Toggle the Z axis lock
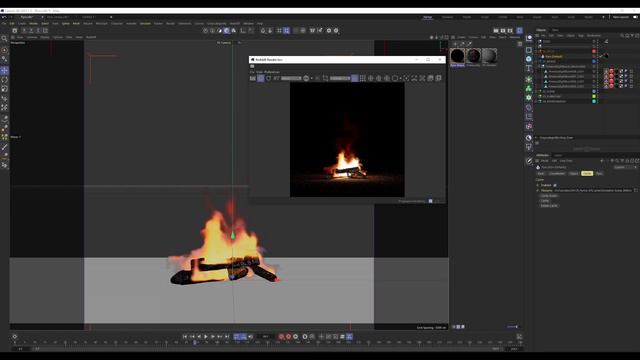640x360 pixels. 38,30
